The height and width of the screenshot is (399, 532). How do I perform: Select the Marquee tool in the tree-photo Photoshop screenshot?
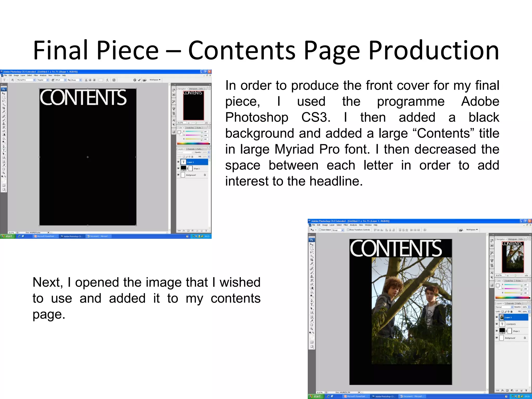(x=312, y=248)
